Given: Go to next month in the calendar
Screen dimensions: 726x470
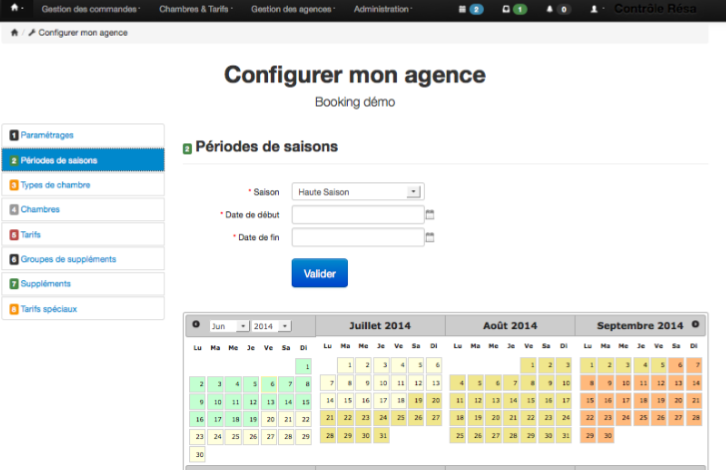Looking at the screenshot, I should [x=695, y=325].
